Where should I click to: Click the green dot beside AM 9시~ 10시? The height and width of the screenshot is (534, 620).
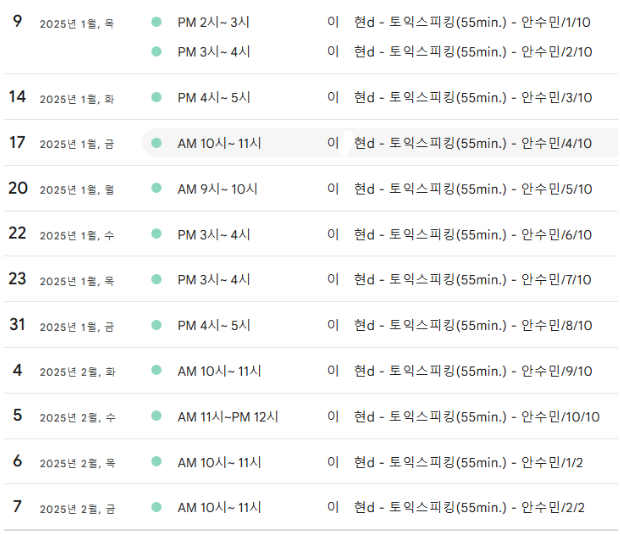coord(156,188)
